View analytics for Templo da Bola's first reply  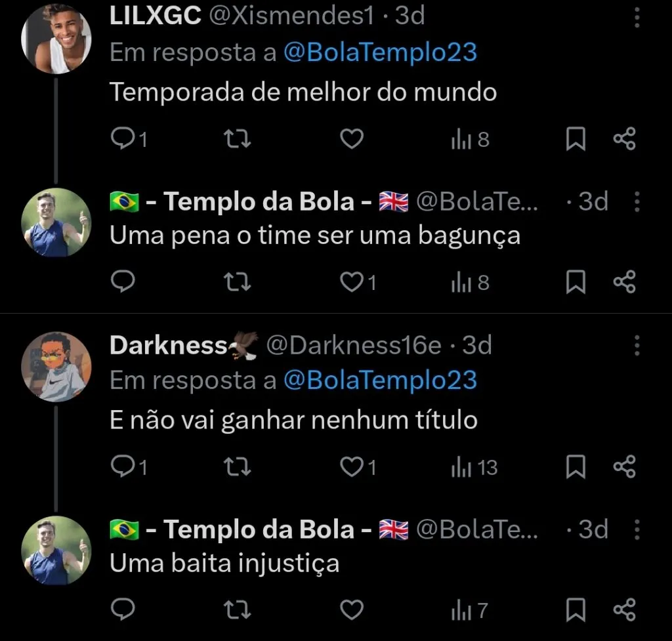[467, 281]
